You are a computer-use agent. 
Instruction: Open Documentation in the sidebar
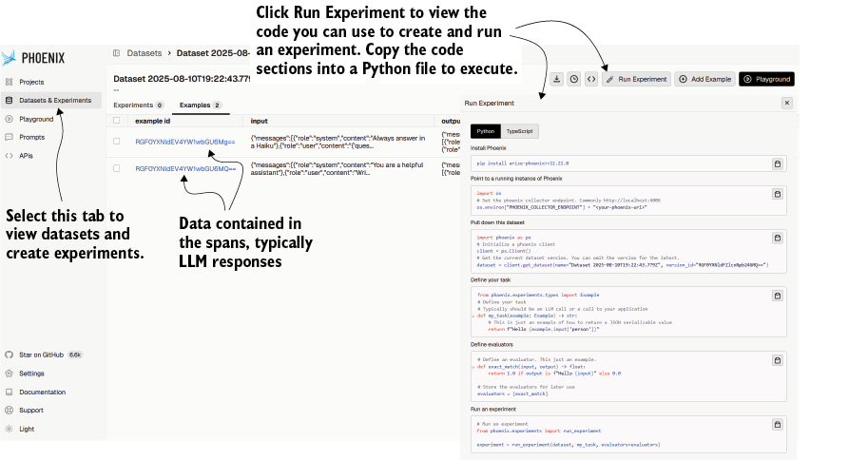coord(42,392)
